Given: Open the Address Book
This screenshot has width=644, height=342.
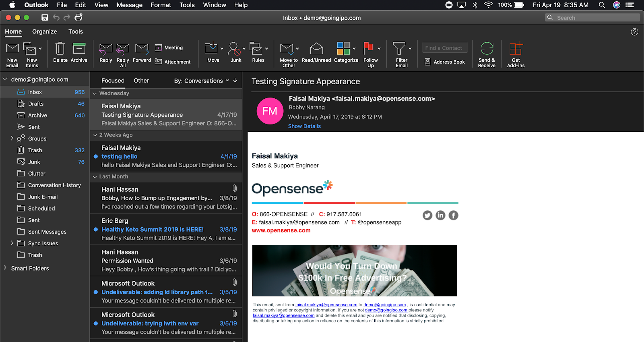Looking at the screenshot, I should click(x=445, y=62).
